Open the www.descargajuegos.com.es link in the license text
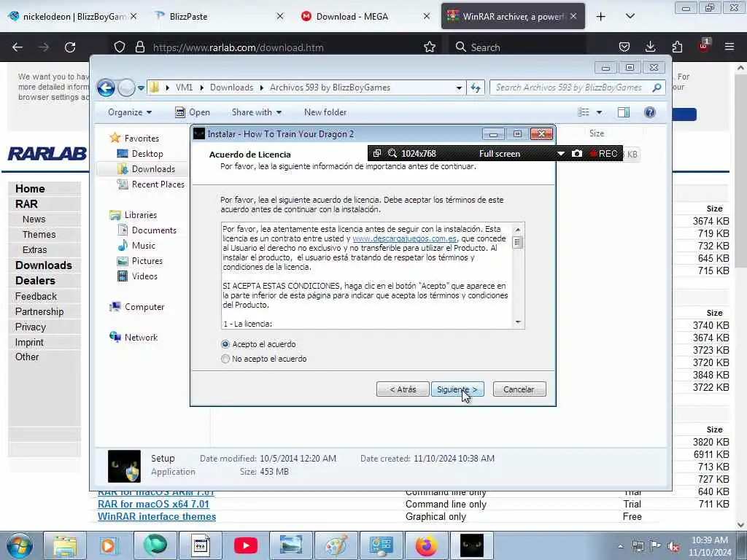Image resolution: width=747 pixels, height=560 pixels. click(404, 238)
